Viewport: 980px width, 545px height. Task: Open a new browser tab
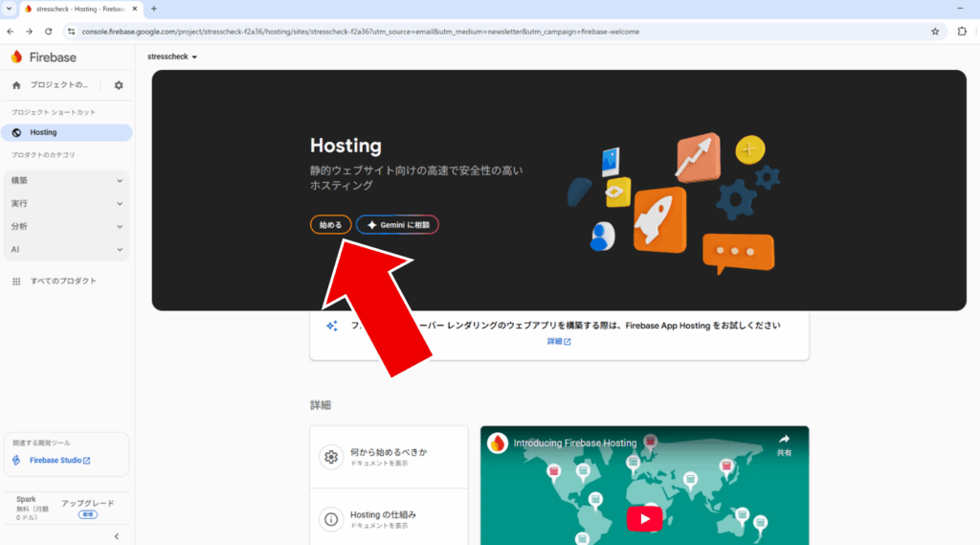tap(154, 9)
